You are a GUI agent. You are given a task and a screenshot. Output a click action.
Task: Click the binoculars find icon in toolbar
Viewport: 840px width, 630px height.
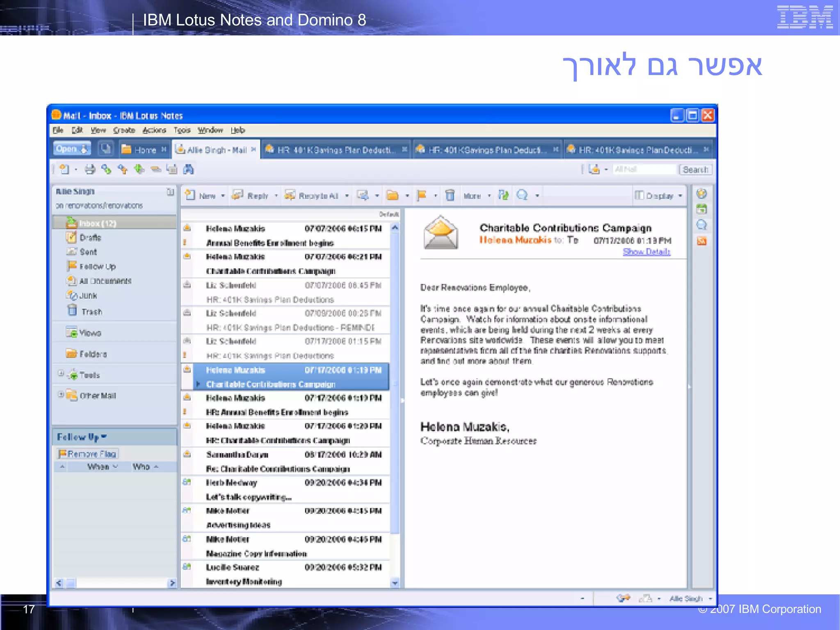pos(188,169)
